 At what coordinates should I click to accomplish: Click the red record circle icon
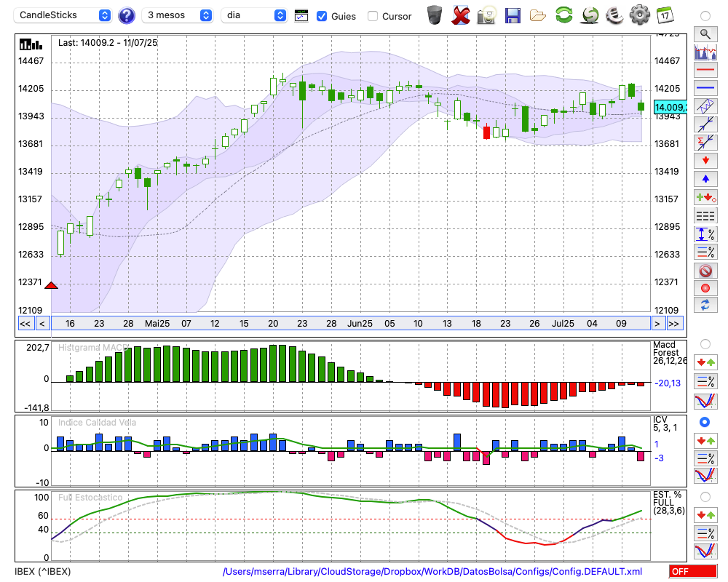(705, 288)
